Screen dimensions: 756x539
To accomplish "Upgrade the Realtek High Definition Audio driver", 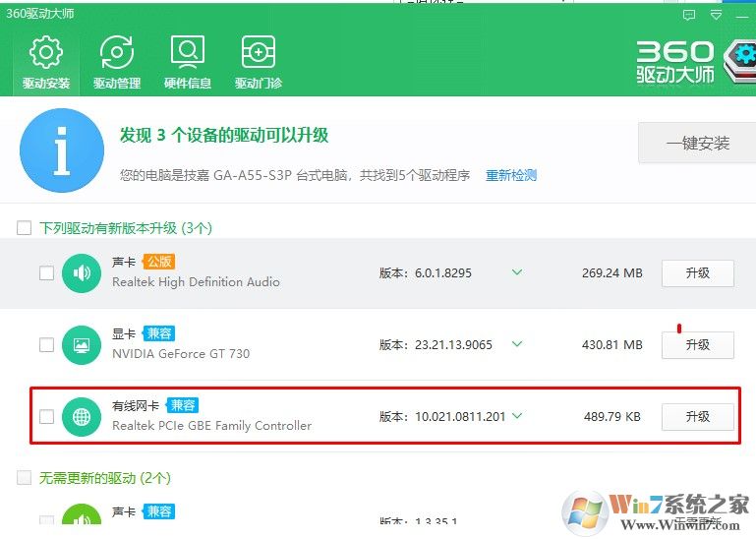I will click(698, 273).
